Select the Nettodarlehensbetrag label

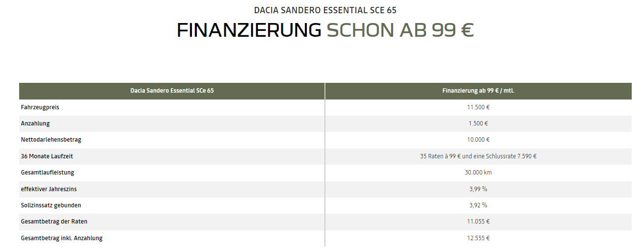pyautogui.click(x=51, y=140)
